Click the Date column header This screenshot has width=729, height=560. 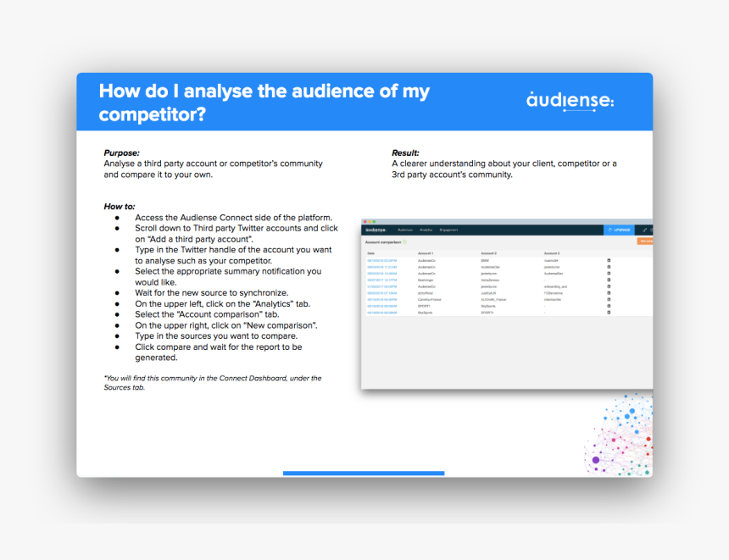[370, 253]
